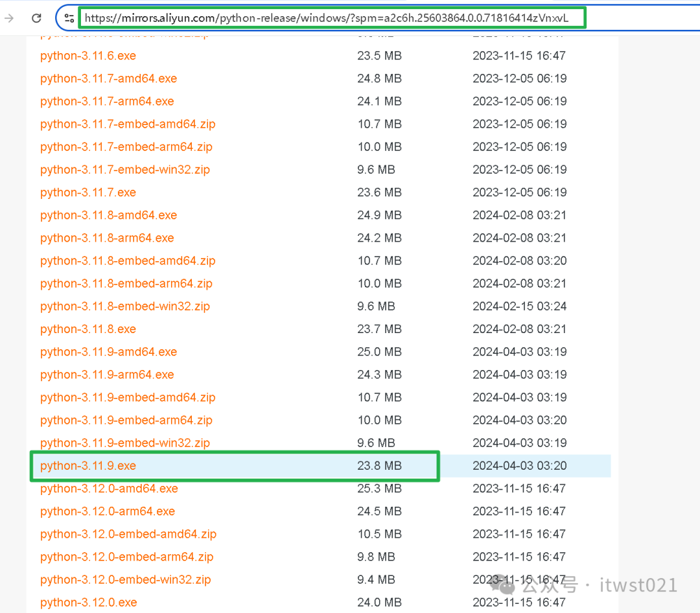Select 23.5 MB size of python-3.11.6.exe
700x613 pixels.
tap(379, 56)
